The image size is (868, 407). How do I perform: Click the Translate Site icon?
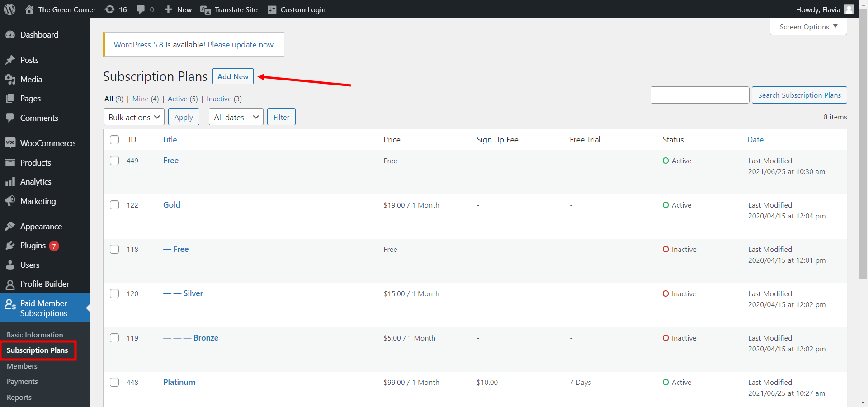click(205, 10)
